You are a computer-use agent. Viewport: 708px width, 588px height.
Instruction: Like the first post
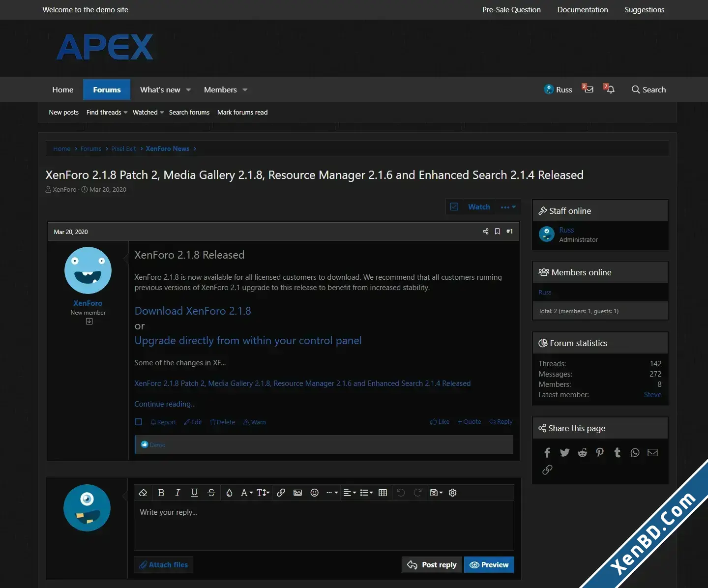440,422
